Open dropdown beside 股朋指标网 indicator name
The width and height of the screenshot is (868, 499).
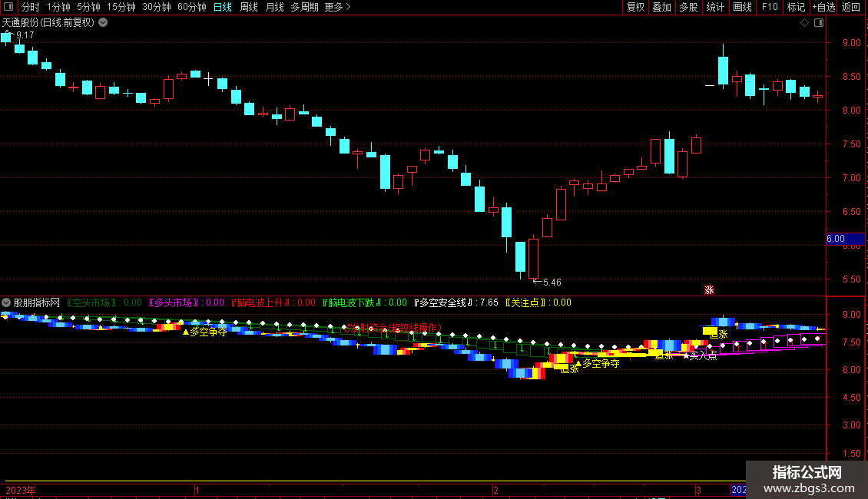(x=6, y=302)
